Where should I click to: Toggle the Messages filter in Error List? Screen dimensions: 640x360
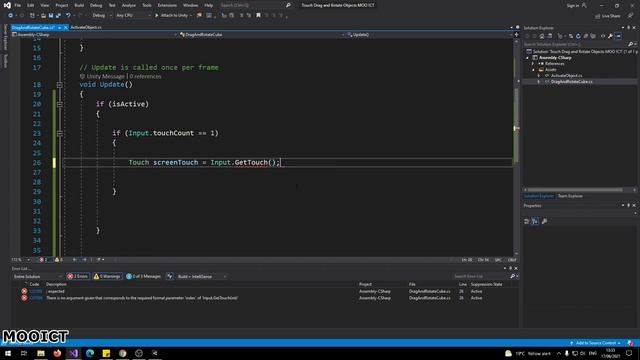(143, 276)
